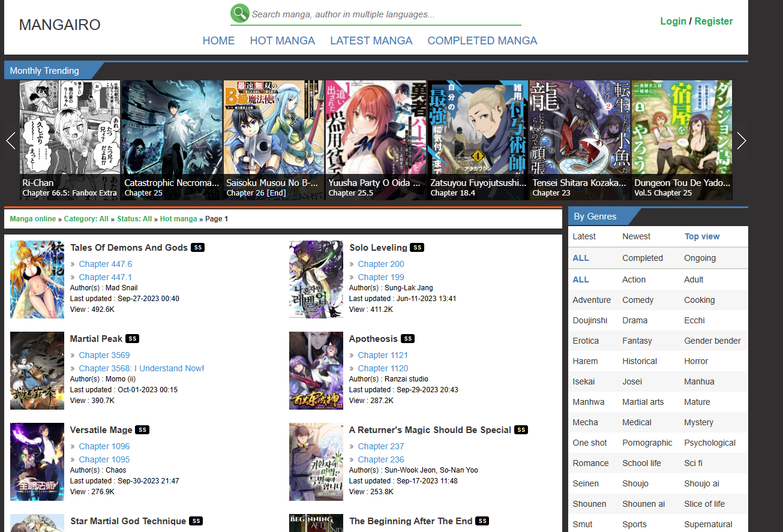Open Solo Leveling Chapter 200
Image resolution: width=783 pixels, height=532 pixels.
pyautogui.click(x=381, y=264)
